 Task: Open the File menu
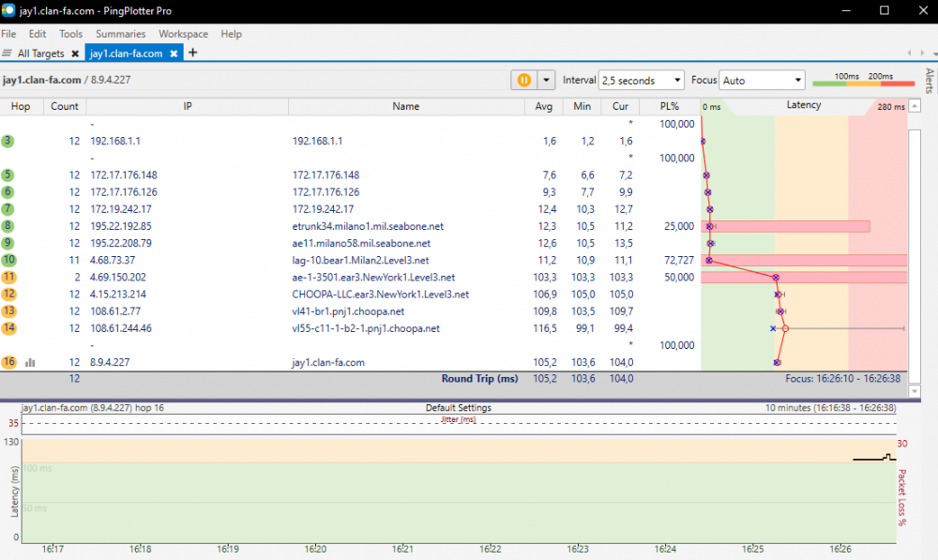8,34
